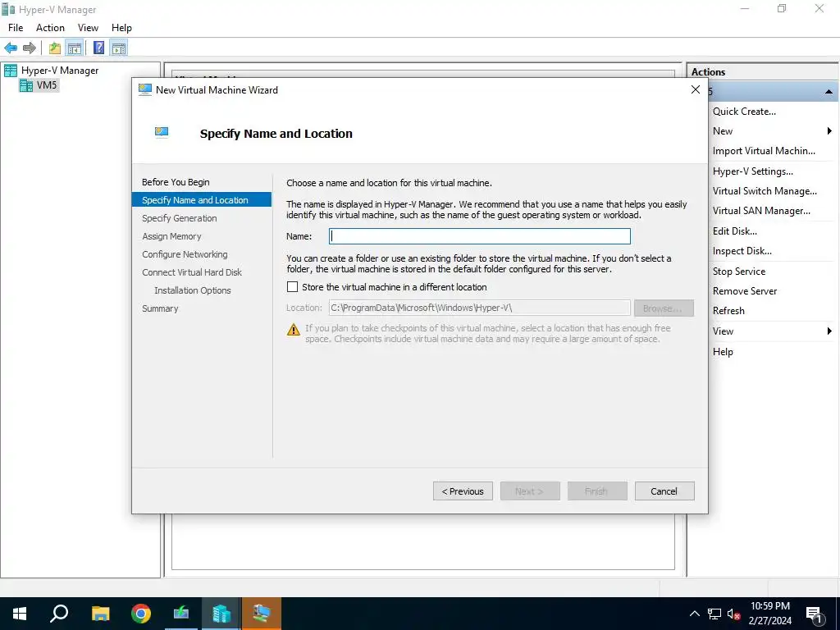Toggle the Show/Hide Action Pane toolbar icon
The width and height of the screenshot is (840, 630).
click(118, 48)
